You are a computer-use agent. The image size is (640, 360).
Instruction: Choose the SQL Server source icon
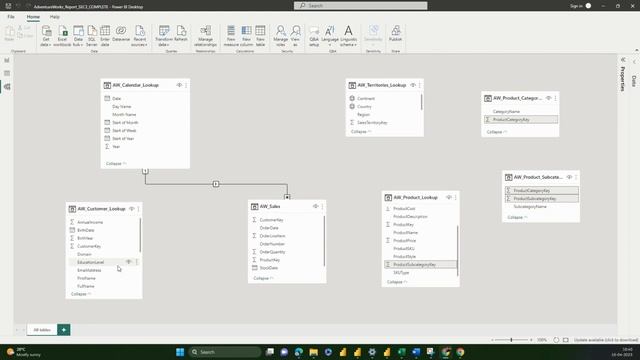[x=92, y=36]
